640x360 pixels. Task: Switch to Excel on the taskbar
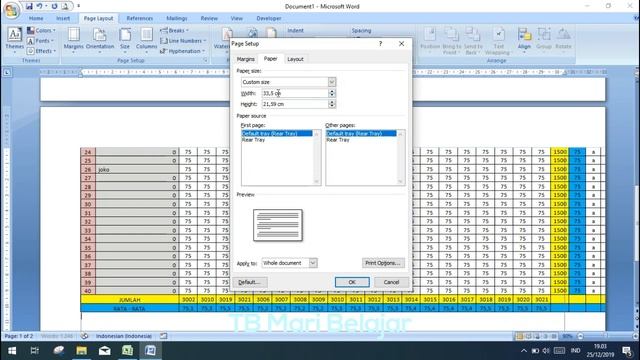click(x=127, y=351)
